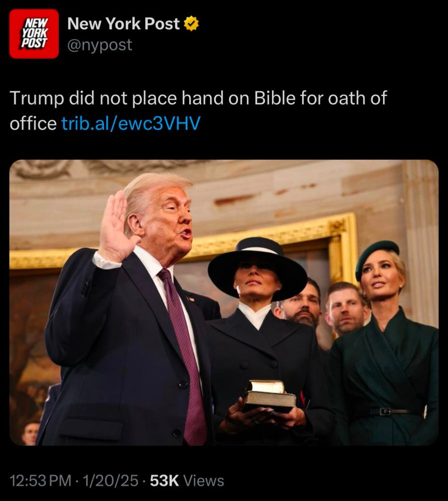Viewport: 448px width, 501px height.
Task: Click the wide-brimmed hat in the photo
Action: point(257,268)
